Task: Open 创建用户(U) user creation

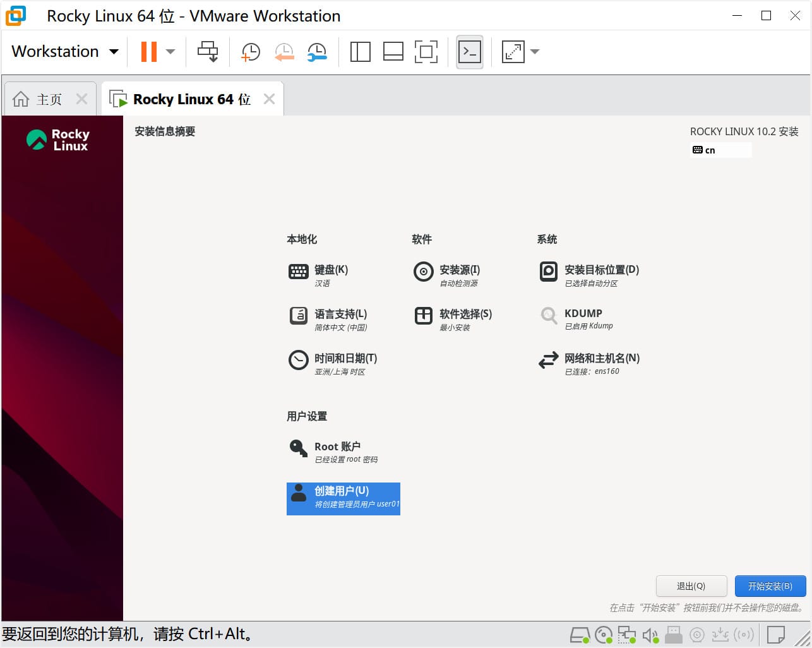Action: tap(343, 499)
